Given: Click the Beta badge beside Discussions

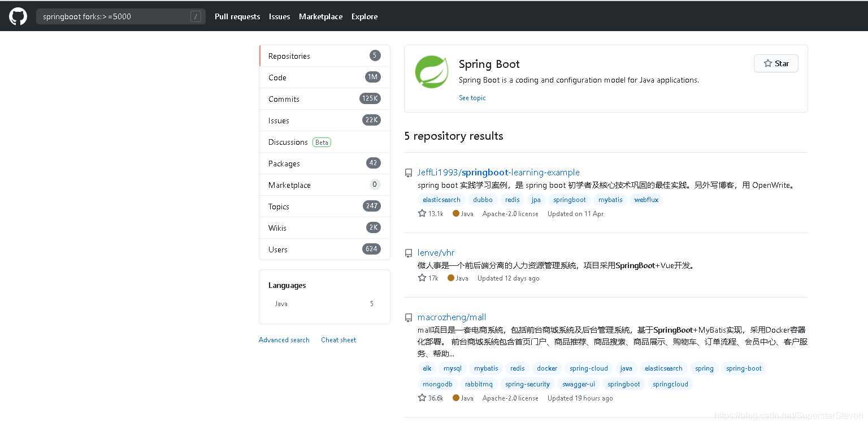Looking at the screenshot, I should tap(322, 142).
